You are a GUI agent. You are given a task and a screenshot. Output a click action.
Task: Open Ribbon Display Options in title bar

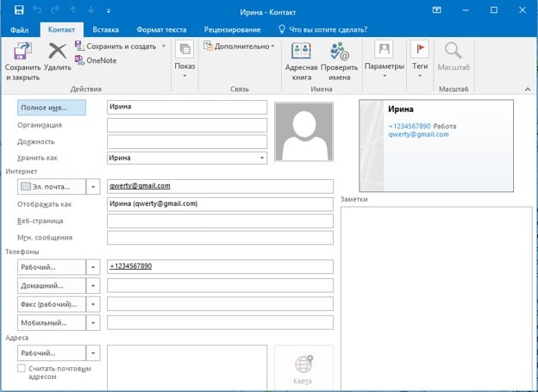click(437, 10)
